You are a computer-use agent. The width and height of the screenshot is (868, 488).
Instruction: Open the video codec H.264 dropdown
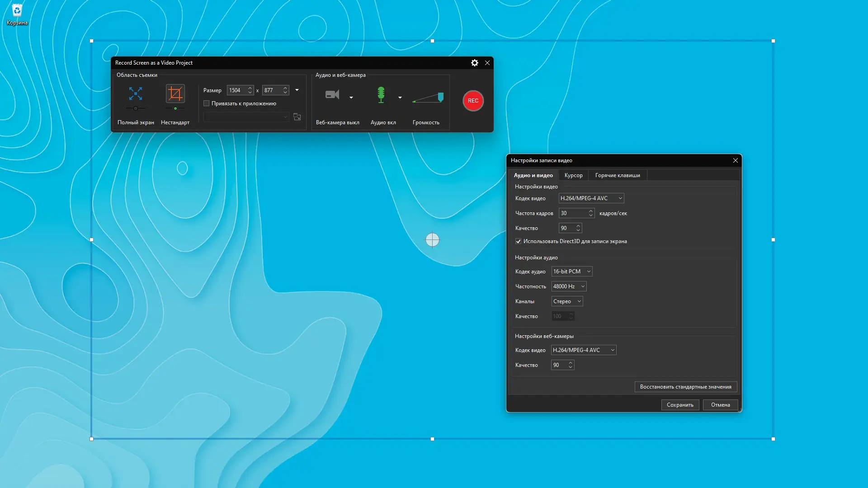[x=591, y=198]
